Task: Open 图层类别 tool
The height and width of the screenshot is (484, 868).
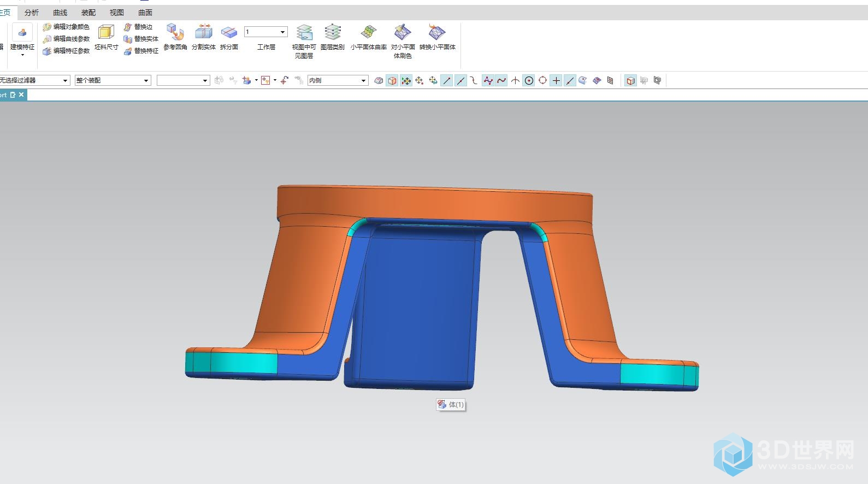Action: pyautogui.click(x=333, y=37)
